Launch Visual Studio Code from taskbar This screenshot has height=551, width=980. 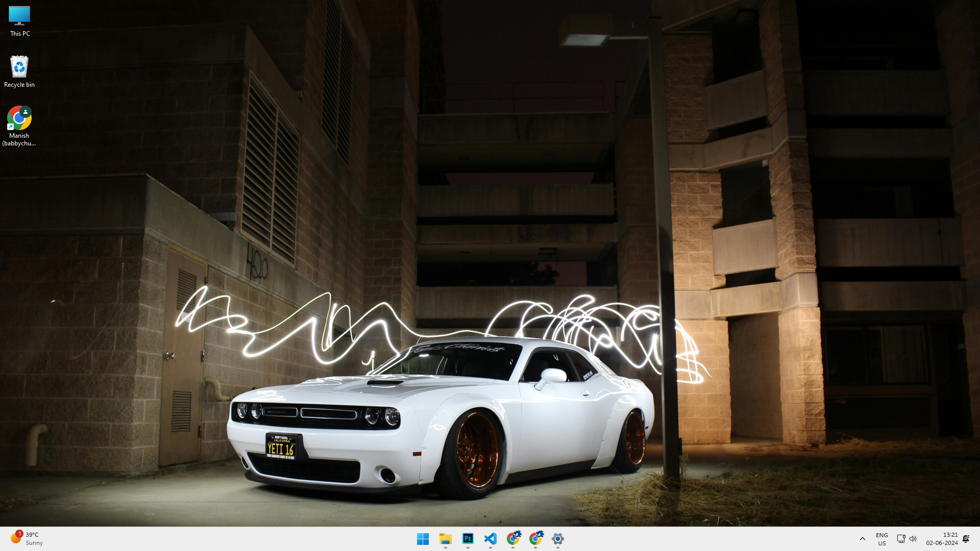pyautogui.click(x=490, y=539)
